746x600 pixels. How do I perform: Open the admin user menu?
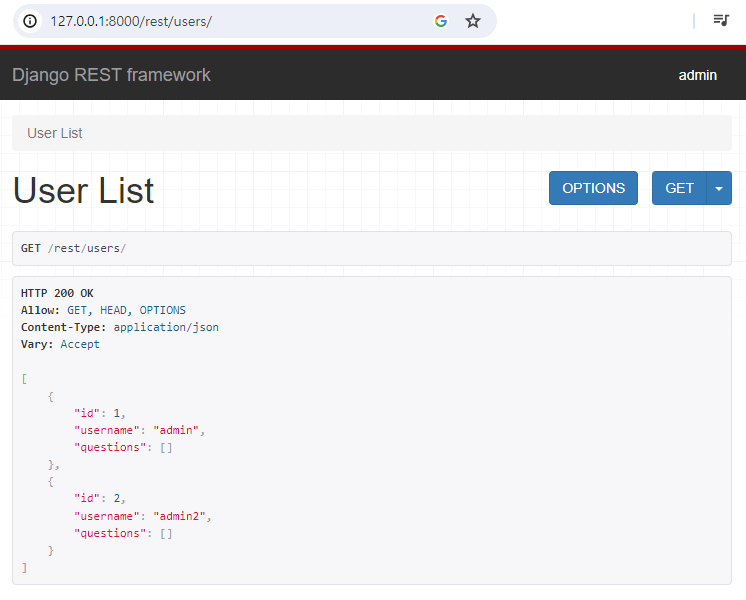(697, 75)
